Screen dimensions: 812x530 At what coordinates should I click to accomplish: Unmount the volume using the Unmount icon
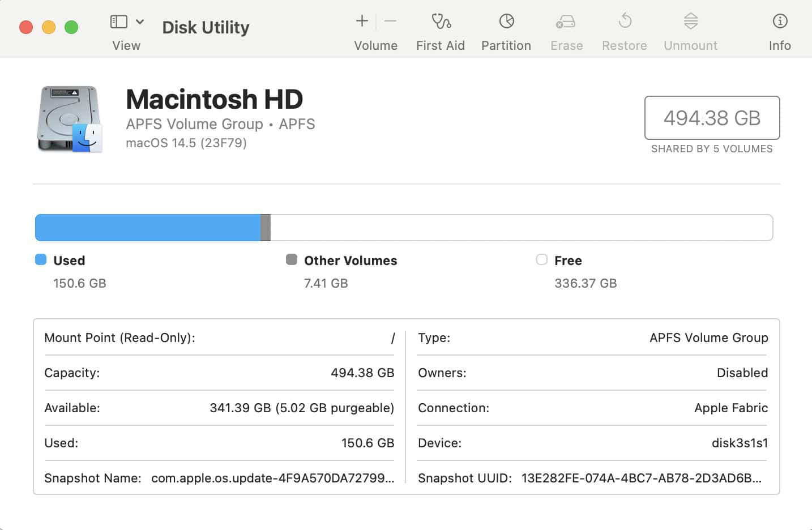690,23
